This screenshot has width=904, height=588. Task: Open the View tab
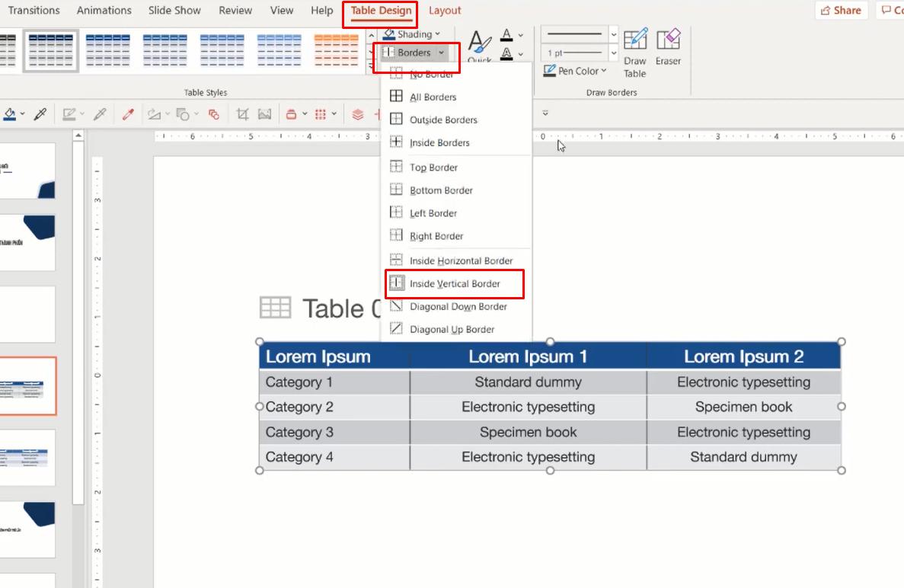[281, 11]
